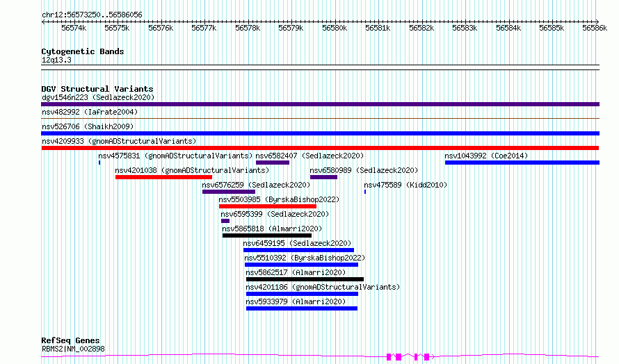
Task: Open nsv4209933 (gnomADStructuralVariants) label
Action: pyautogui.click(x=119, y=141)
